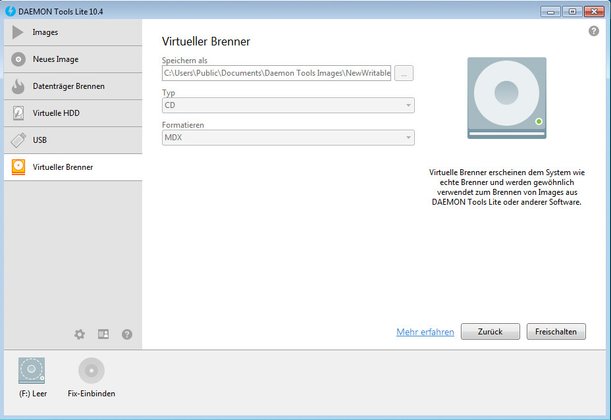The width and height of the screenshot is (611, 420).
Task: Click the flame icon for Datenträger Brennen
Action: [x=18, y=86]
